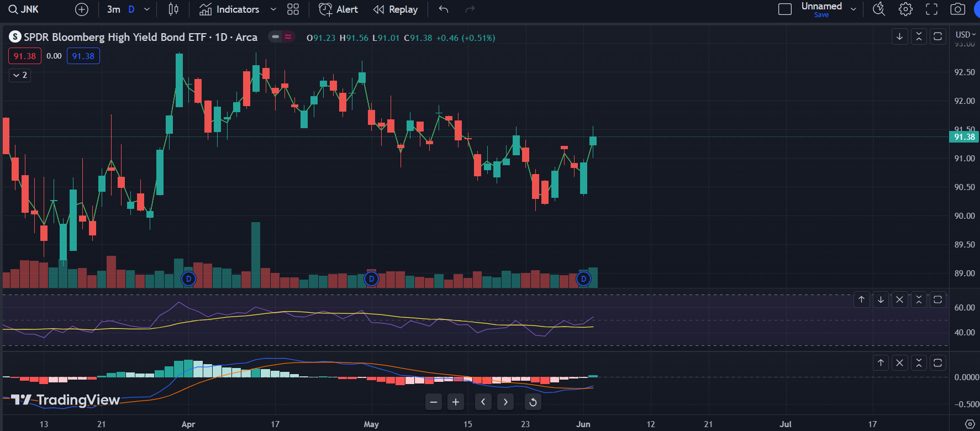Click the red 91.38 sell price button

(25, 56)
